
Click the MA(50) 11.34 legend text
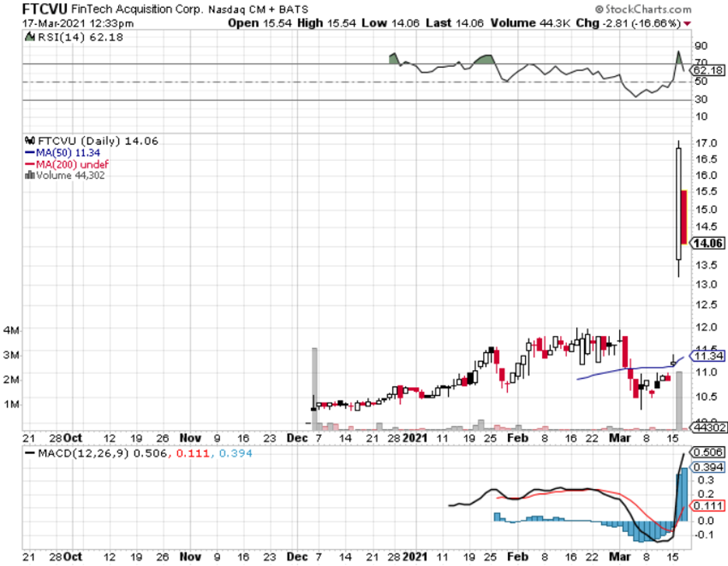68,152
